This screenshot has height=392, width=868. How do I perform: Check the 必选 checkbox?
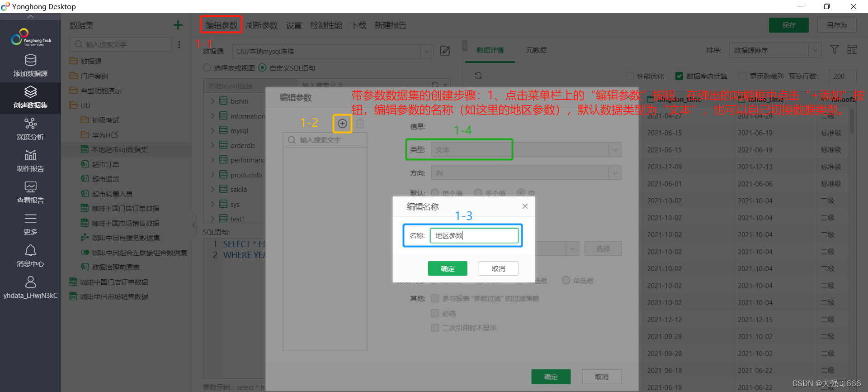tap(435, 313)
